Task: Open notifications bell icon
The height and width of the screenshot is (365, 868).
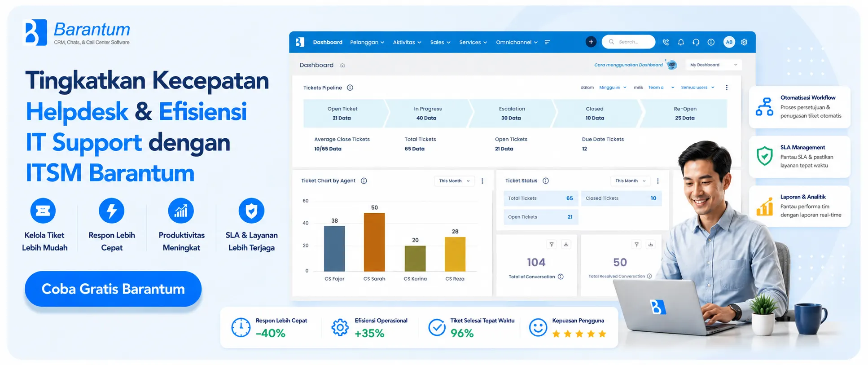Action: point(681,42)
